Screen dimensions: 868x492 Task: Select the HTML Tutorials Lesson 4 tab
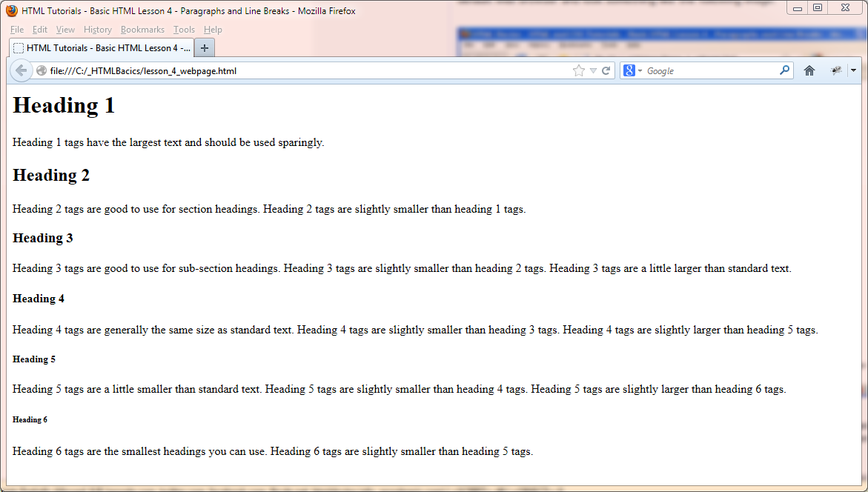(x=102, y=47)
